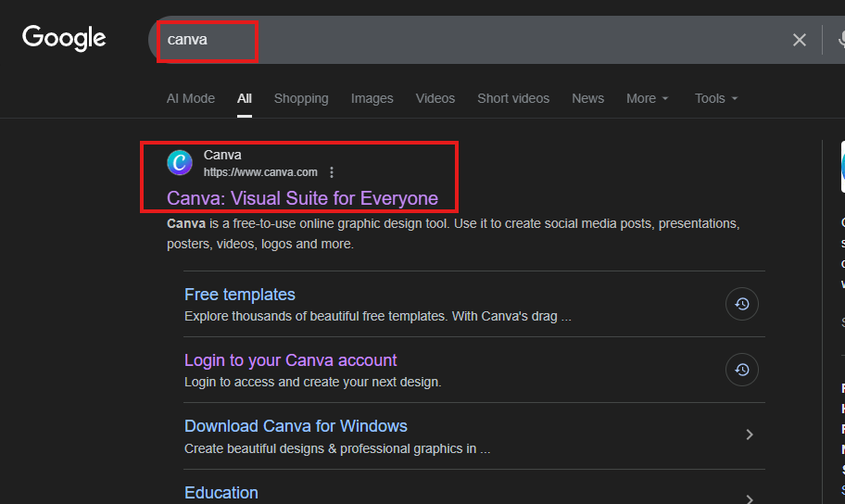
Task: Switch to the Videos tab
Action: pos(435,98)
